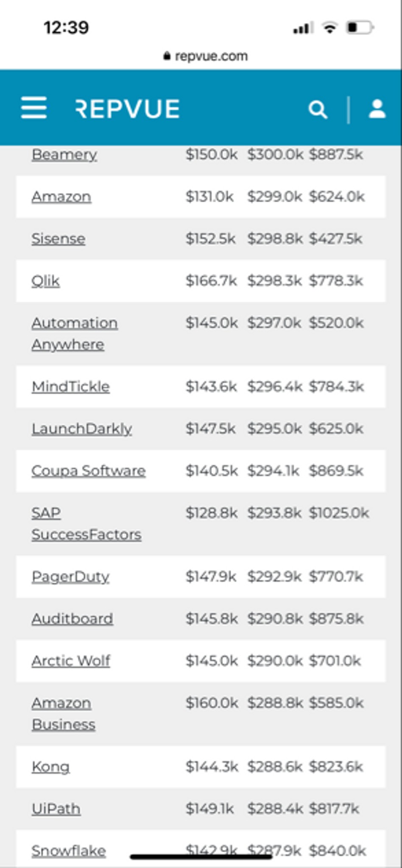Viewport: 402px width, 868px height.
Task: Tap the search magnifier icon
Action: pos(318,110)
